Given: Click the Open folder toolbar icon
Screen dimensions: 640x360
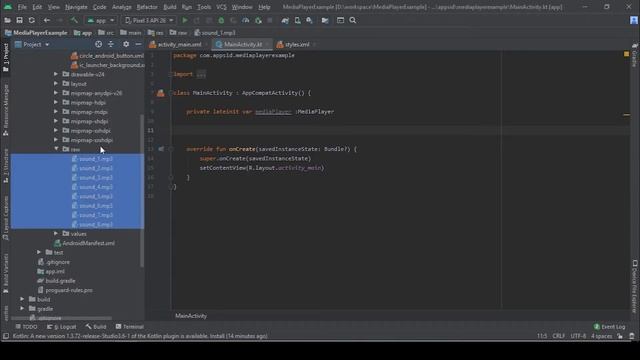Looking at the screenshot, I should click(7, 20).
